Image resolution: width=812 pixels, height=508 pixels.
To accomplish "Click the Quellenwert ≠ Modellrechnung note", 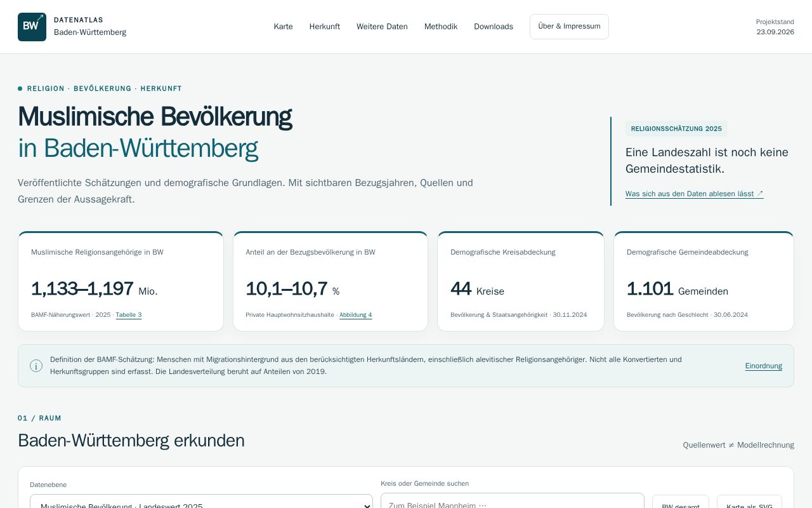I will (738, 445).
